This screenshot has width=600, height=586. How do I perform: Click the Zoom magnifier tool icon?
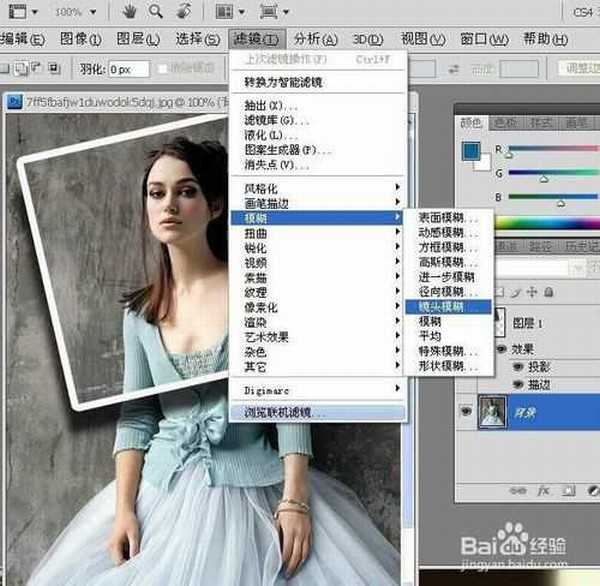(x=156, y=12)
